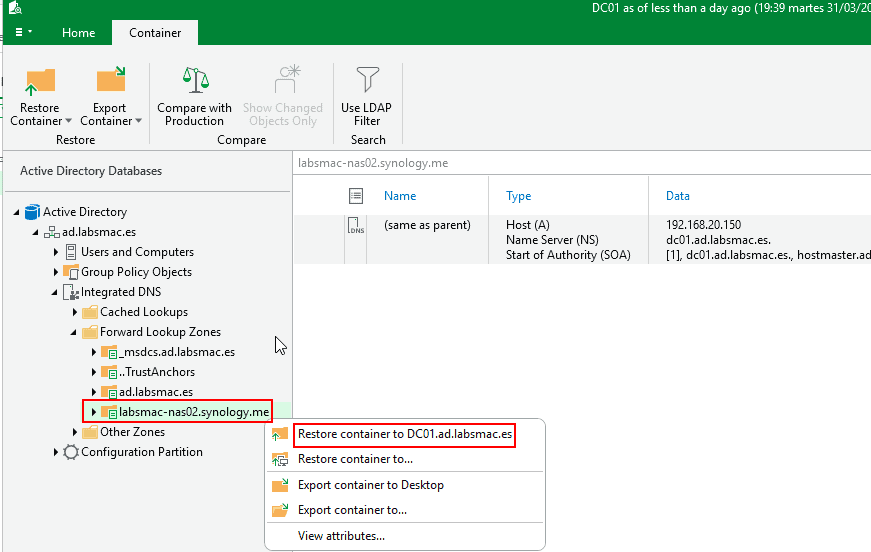
Task: Click the Forward Lookup Zones folder icon
Action: click(x=89, y=332)
